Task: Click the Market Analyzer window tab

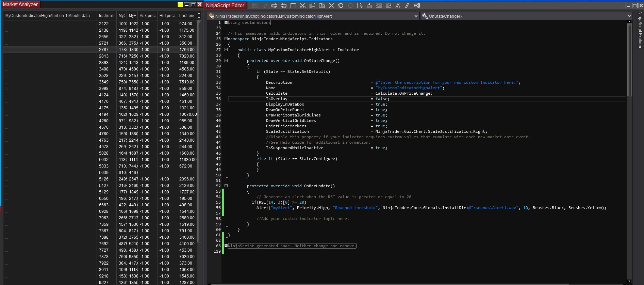Action: coord(20,4)
